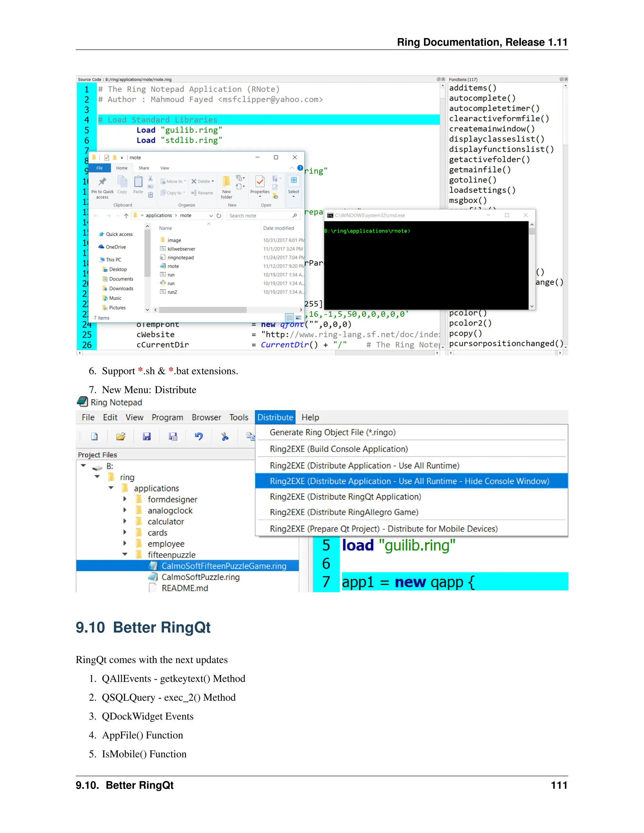The image size is (644, 833).
Task: Choose Ring2EXE (Distribute RingQt Application)
Action: tap(345, 497)
